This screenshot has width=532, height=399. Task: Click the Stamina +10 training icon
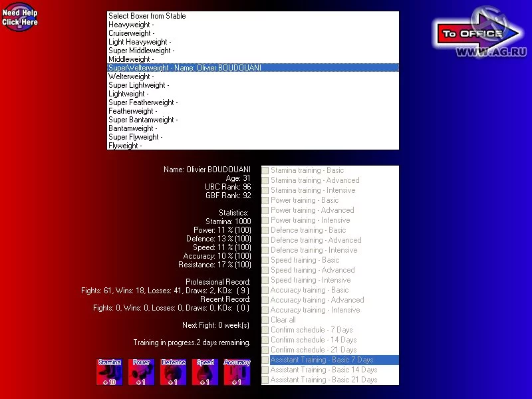point(110,372)
